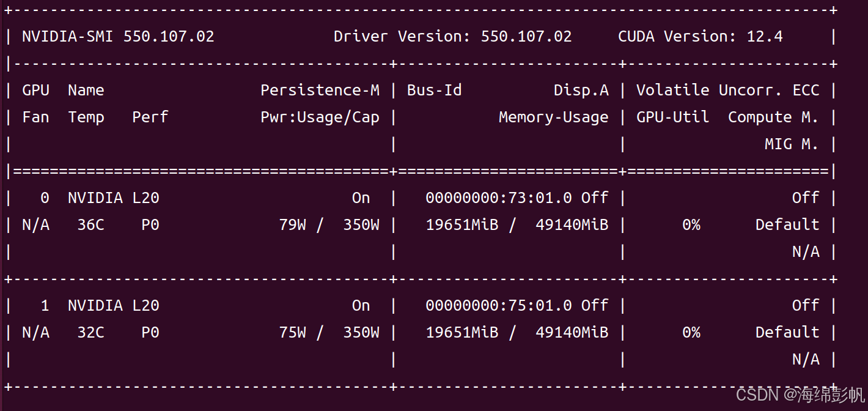Click 'P0' performance state in 32C row

(150, 333)
